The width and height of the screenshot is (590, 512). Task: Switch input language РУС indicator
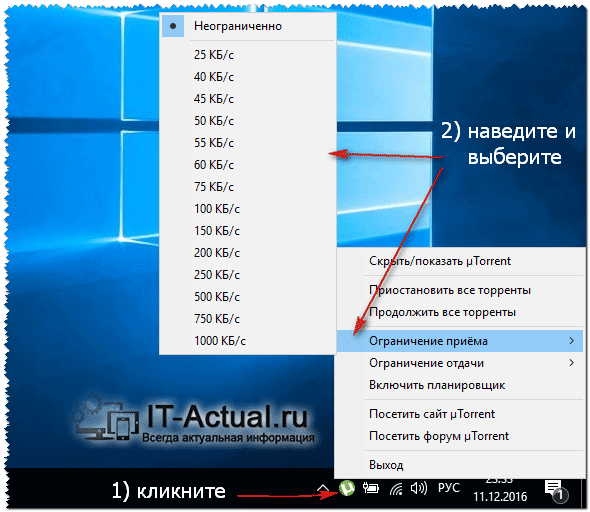point(449,488)
